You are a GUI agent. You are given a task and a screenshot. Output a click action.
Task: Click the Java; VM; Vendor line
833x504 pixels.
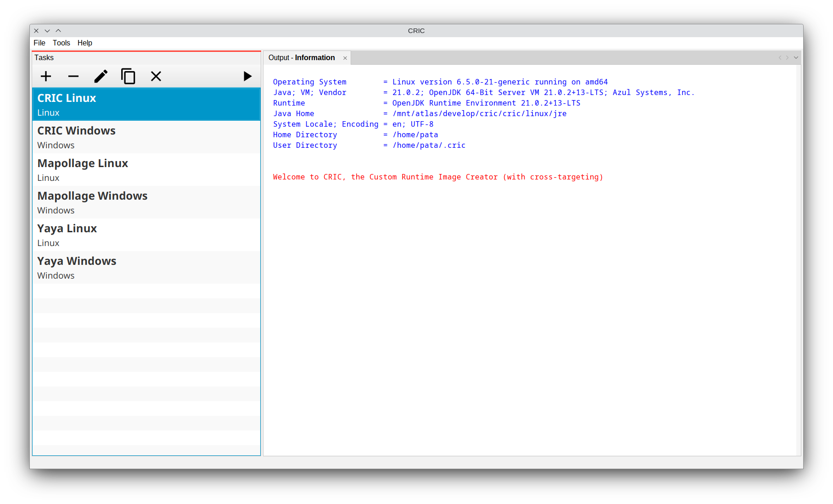click(x=484, y=93)
